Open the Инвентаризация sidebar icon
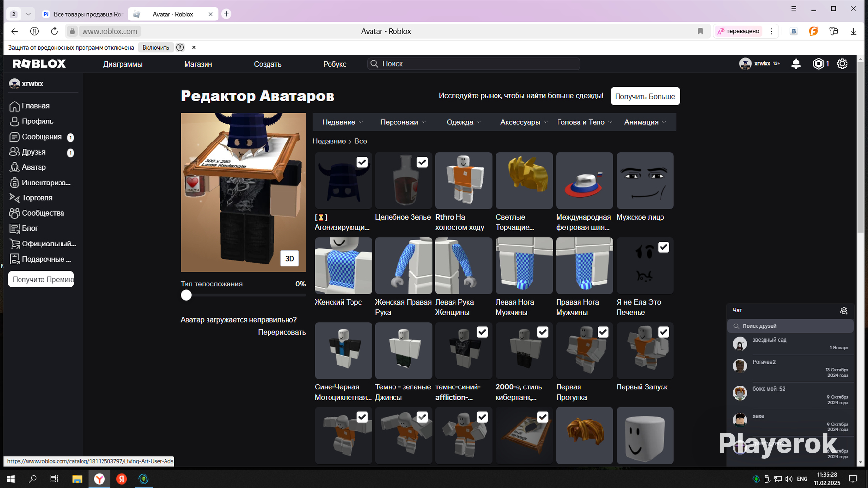Viewport: 868px width, 488px height. (x=15, y=183)
